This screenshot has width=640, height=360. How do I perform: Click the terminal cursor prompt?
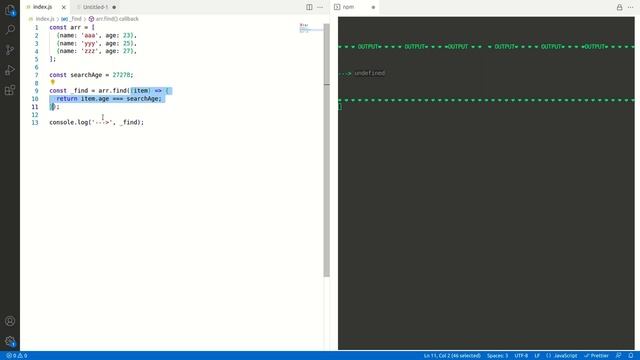(x=340, y=107)
